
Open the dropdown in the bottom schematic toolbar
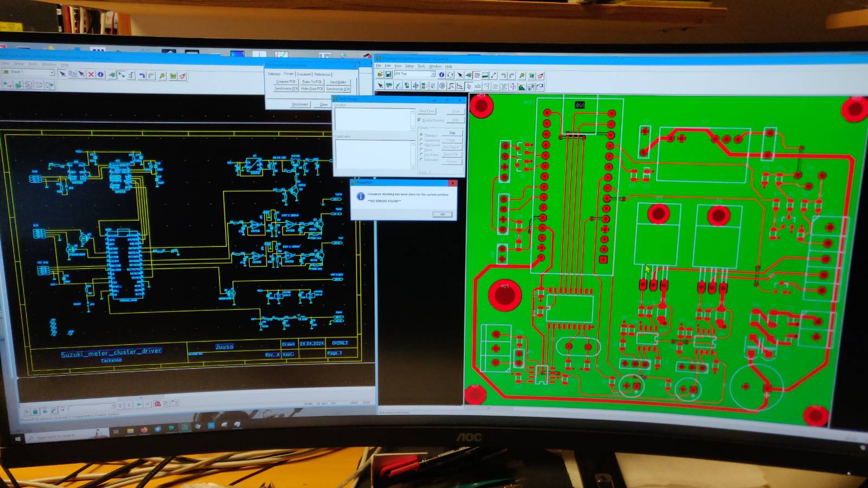(112, 406)
